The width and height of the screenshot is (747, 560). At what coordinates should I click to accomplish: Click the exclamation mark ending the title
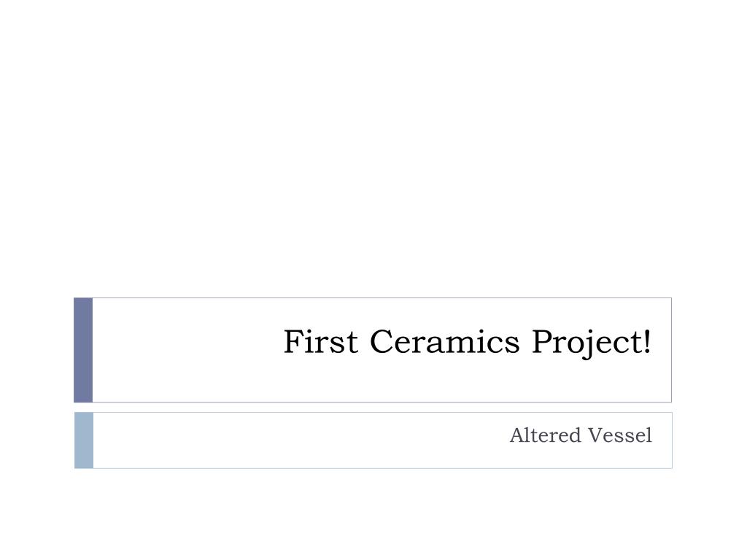[646, 341]
